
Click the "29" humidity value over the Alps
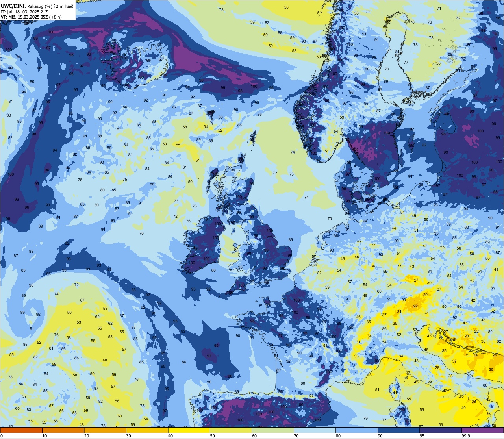pos(425,295)
